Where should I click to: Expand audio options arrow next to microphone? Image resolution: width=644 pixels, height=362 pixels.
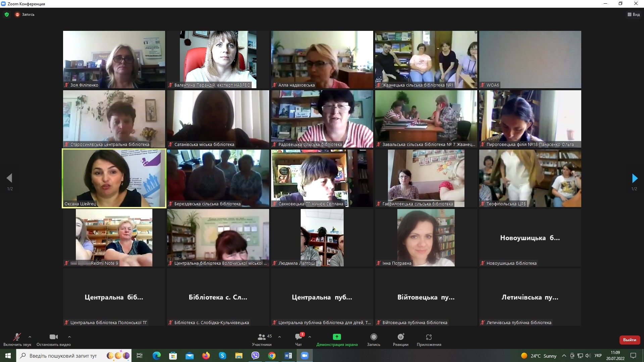30,337
